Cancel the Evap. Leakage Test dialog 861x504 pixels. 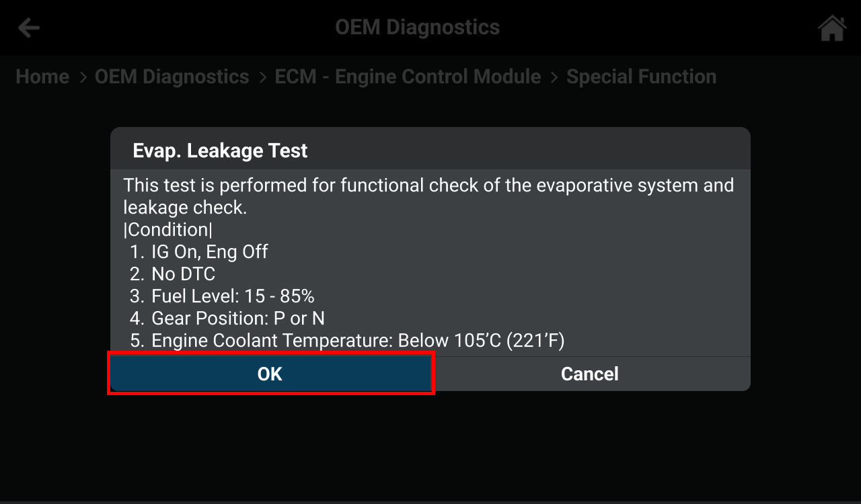click(x=590, y=374)
